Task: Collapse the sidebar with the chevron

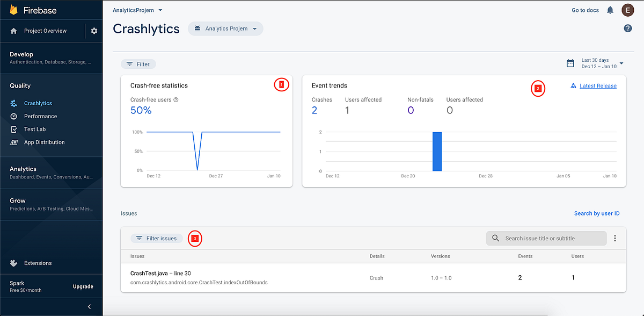Action: [89, 306]
